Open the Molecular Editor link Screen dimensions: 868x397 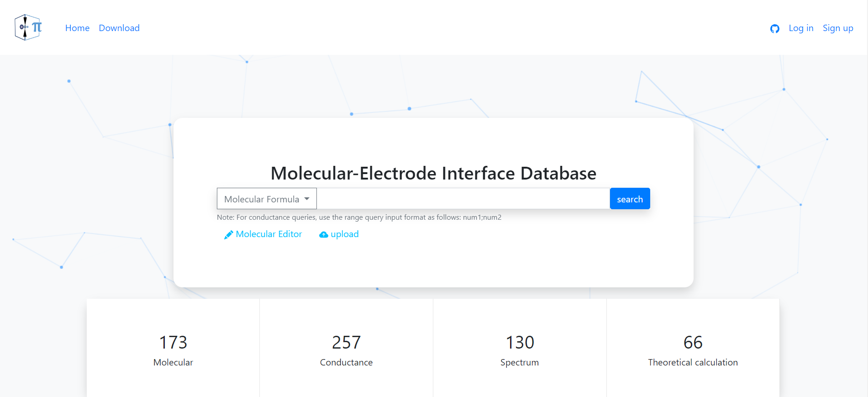269,234
